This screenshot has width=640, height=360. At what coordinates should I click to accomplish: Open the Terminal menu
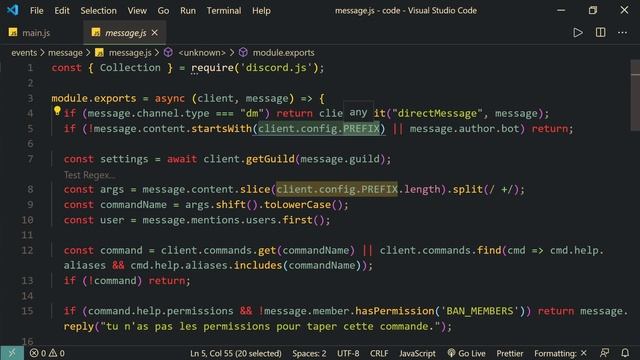tap(224, 11)
